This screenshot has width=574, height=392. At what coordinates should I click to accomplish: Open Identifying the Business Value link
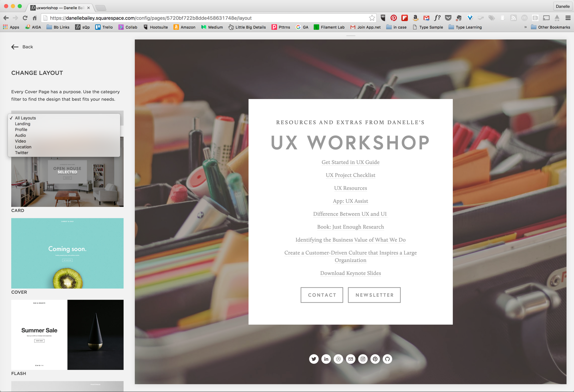point(350,240)
